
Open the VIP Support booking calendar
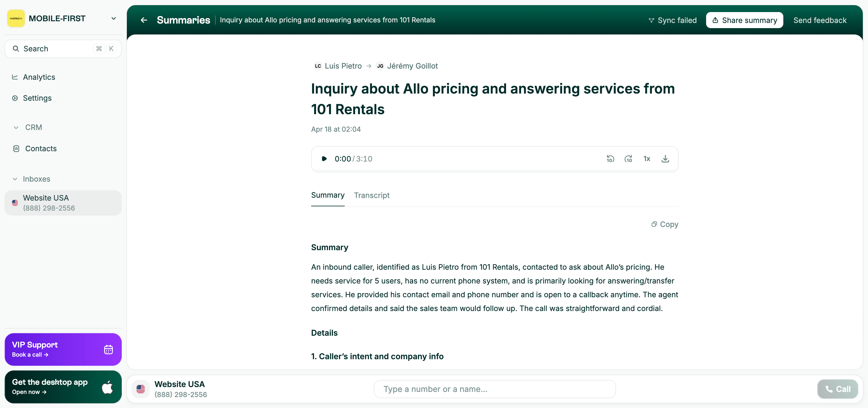coord(108,350)
